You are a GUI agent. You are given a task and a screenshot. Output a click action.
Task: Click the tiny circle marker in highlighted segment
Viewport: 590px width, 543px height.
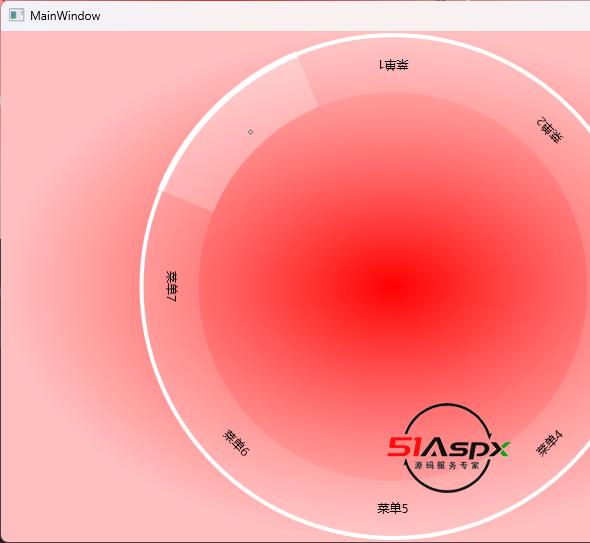tap(251, 132)
